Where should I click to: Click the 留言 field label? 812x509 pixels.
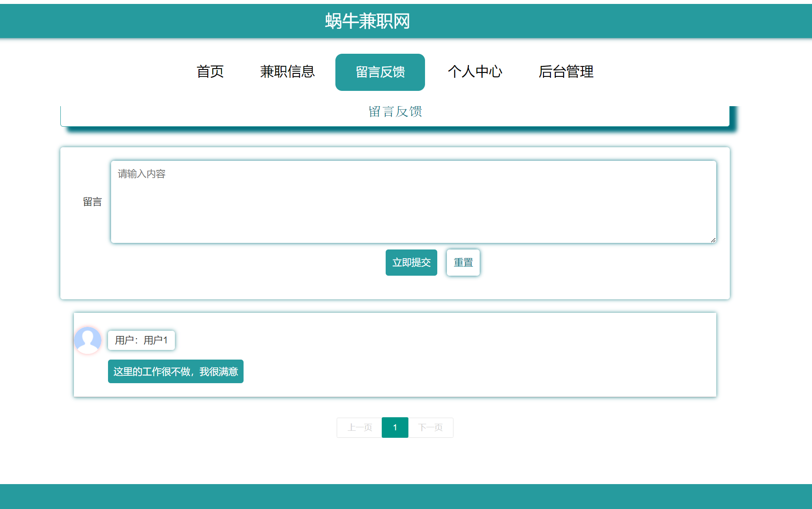92,202
